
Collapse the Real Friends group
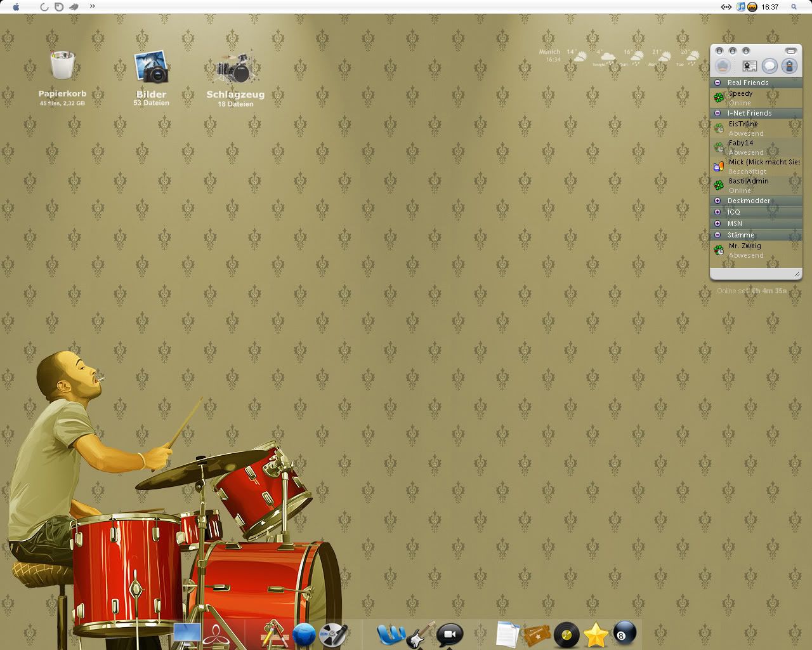click(x=717, y=83)
